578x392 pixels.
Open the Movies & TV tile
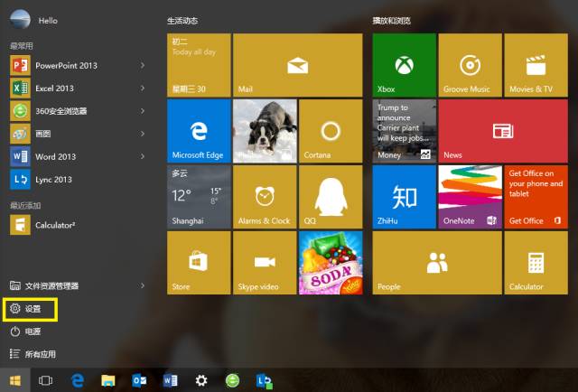tap(536, 65)
